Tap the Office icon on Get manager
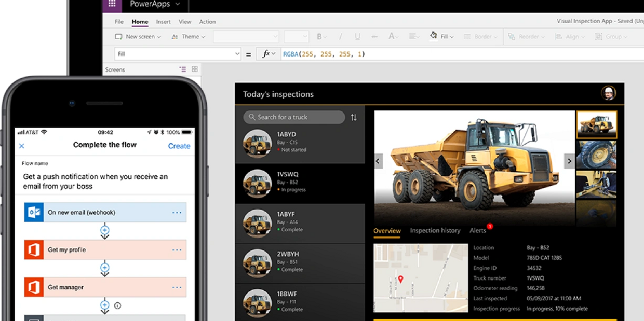Screen dimensions: 644x321 click(34, 287)
